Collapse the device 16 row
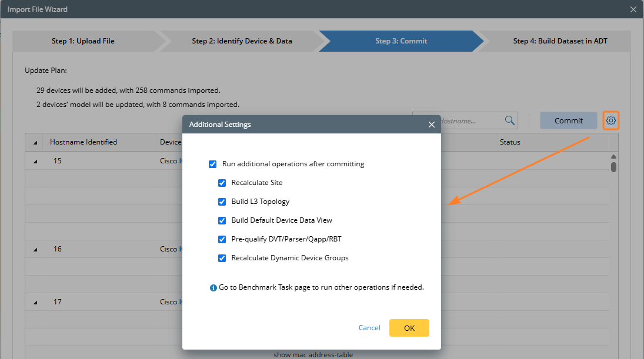 (x=35, y=250)
